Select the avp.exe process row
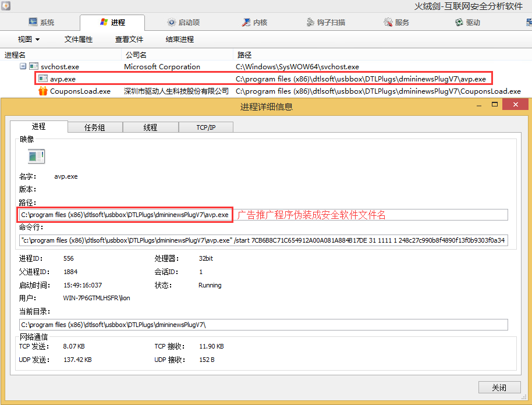This screenshot has height=405, width=532. [x=64, y=79]
